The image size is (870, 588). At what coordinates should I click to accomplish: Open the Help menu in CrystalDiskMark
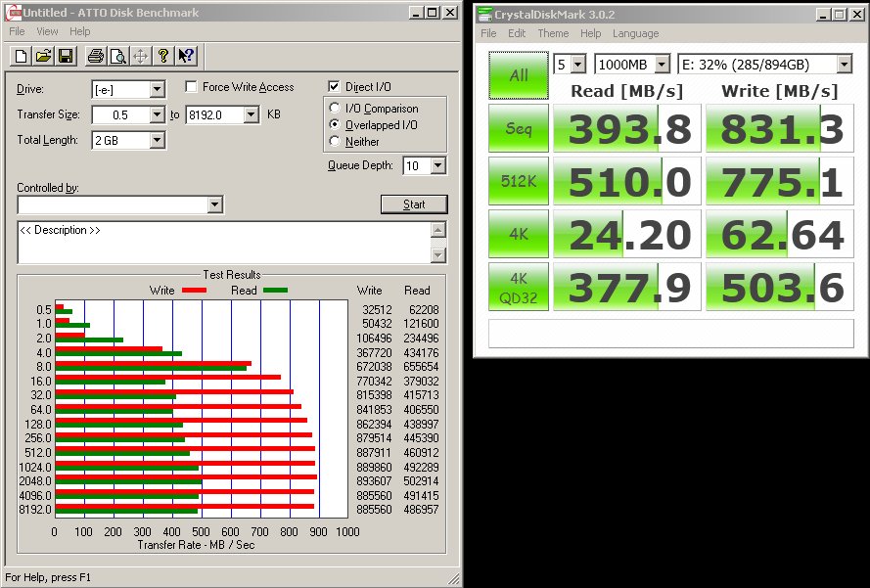tap(590, 33)
